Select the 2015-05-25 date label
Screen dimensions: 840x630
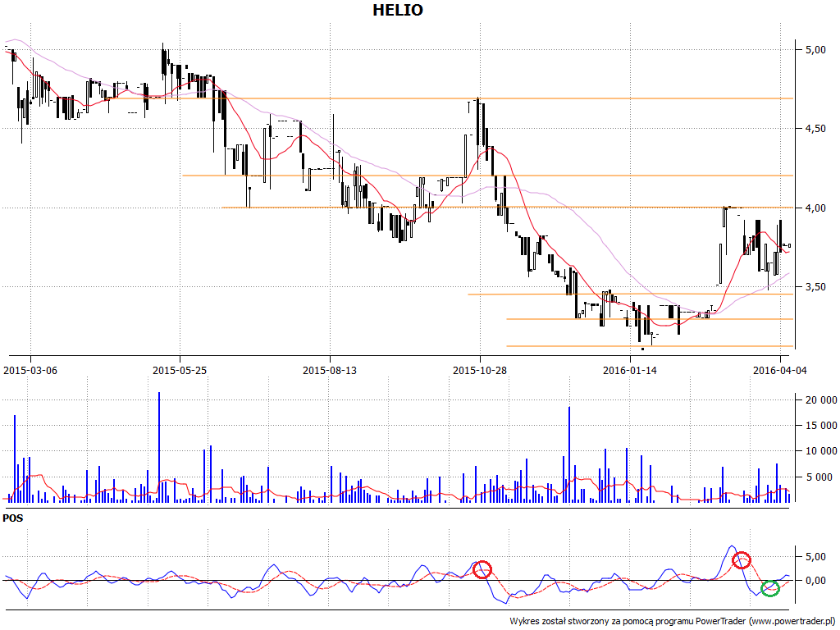pyautogui.click(x=180, y=370)
